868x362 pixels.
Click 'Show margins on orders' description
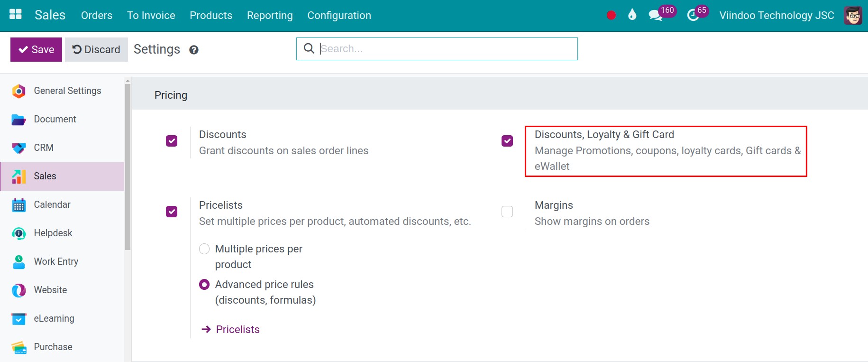(592, 221)
